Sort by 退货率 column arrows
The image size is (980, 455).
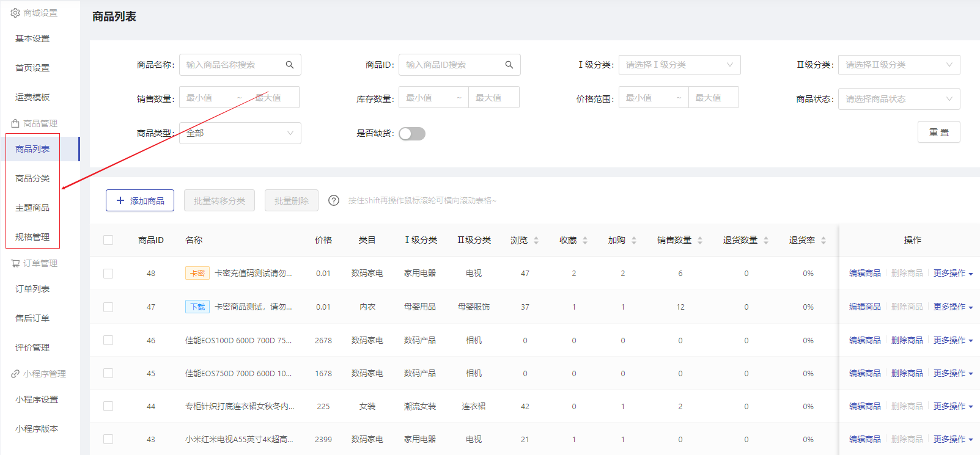coord(823,241)
